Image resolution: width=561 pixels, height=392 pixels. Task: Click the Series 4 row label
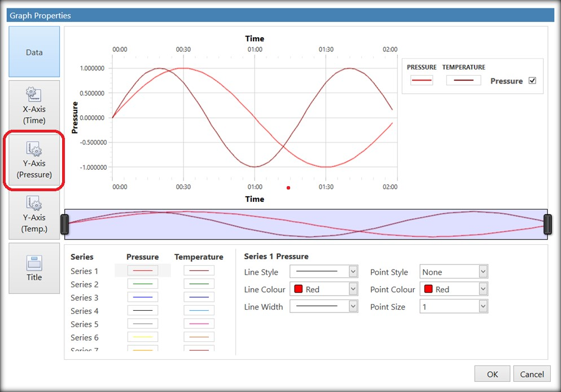pyautogui.click(x=84, y=311)
